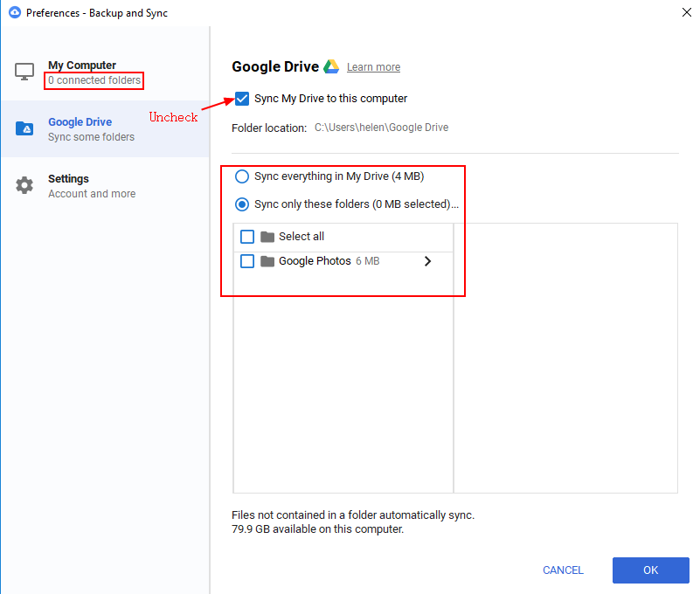This screenshot has width=700, height=594.
Task: Enable the Google Photos folder checkbox
Action: (247, 261)
